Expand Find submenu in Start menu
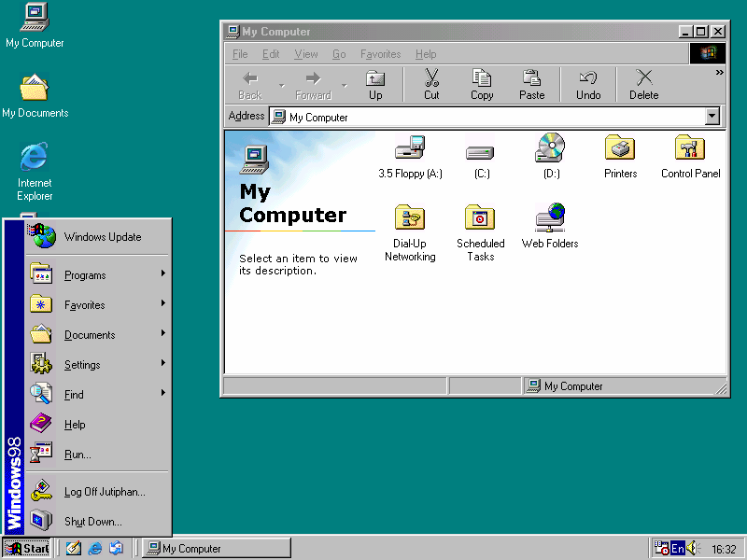The height and width of the screenshot is (560, 747). 97,394
